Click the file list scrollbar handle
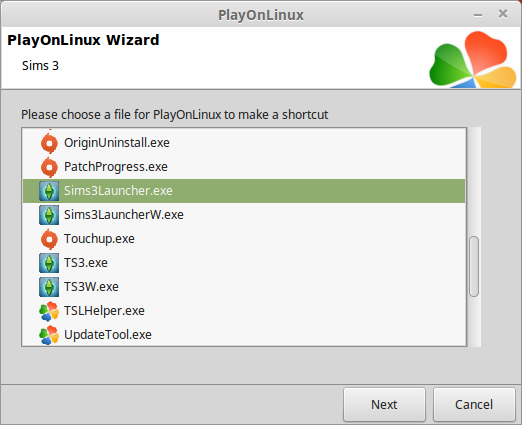 point(474,266)
